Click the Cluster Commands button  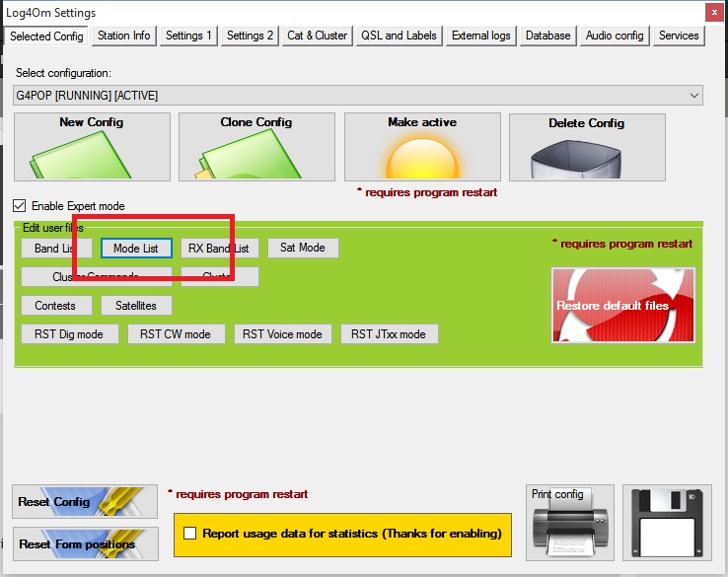(x=97, y=276)
